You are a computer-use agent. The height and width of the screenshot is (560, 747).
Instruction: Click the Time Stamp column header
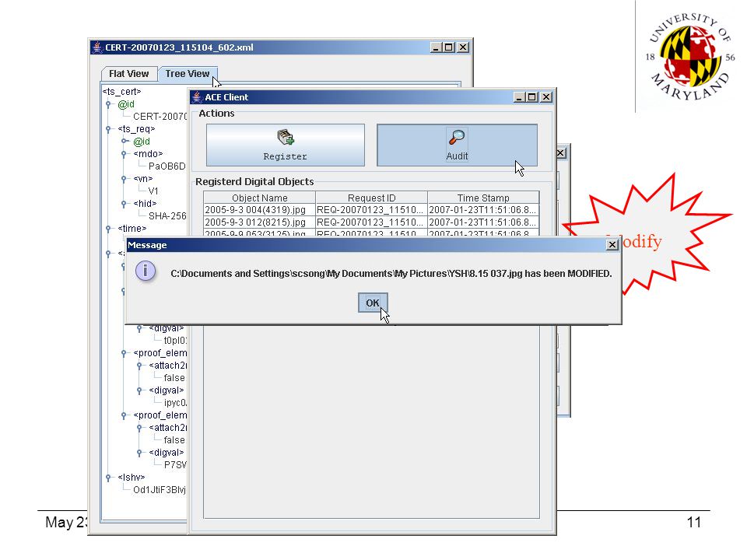tap(483, 198)
